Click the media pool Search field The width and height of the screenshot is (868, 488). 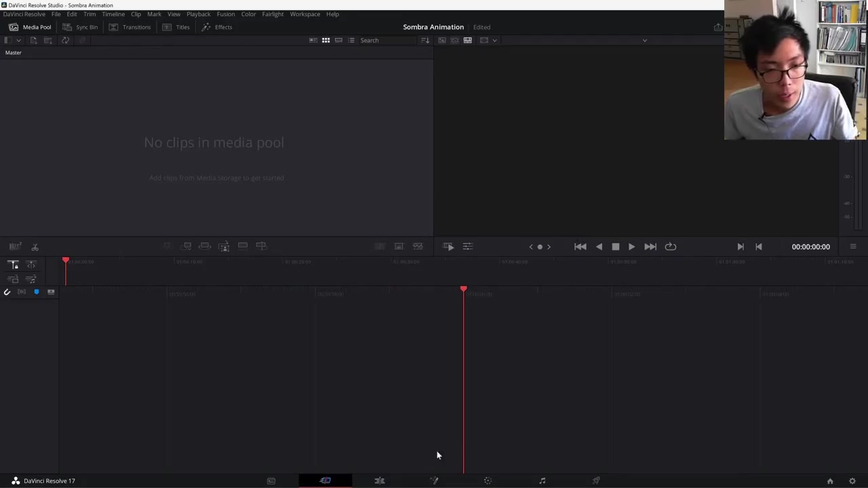pyautogui.click(x=387, y=41)
